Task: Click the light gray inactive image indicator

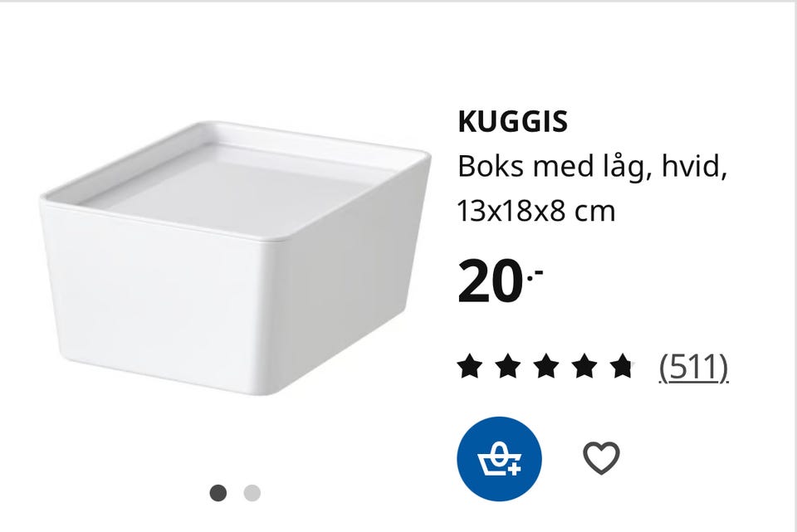Action: (252, 493)
